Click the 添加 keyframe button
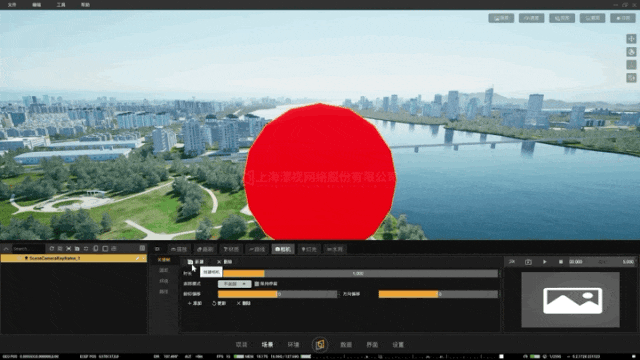The image size is (640, 360). click(195, 303)
